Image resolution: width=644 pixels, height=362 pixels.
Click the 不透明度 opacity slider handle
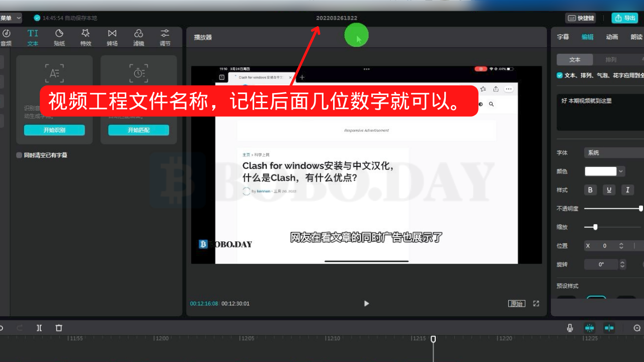pyautogui.click(x=641, y=208)
